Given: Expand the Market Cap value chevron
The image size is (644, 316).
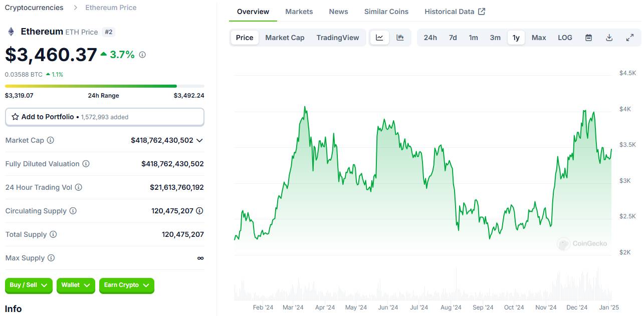Looking at the screenshot, I should click(x=199, y=140).
